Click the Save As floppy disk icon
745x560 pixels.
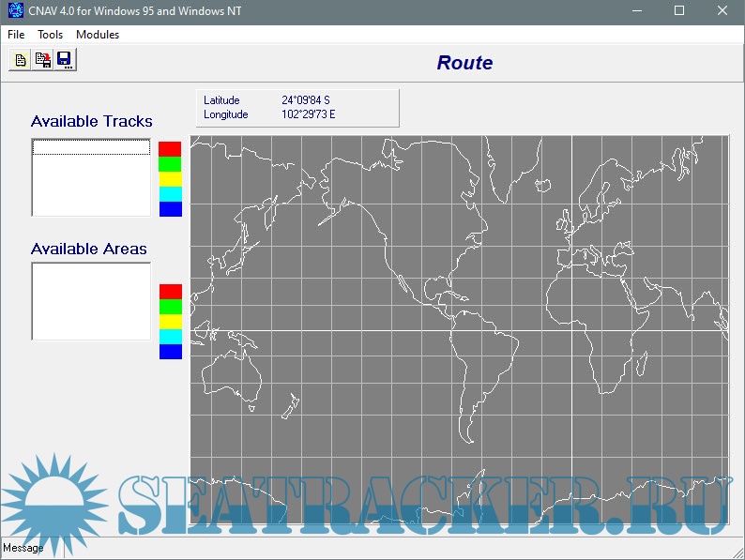(x=65, y=60)
